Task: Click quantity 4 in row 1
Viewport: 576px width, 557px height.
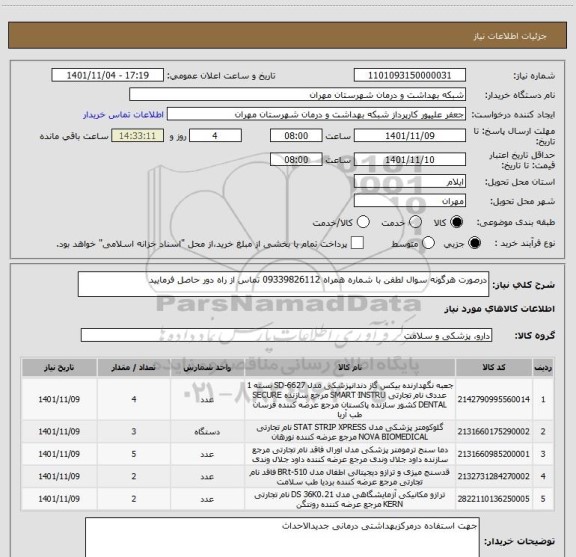Action: point(134,399)
